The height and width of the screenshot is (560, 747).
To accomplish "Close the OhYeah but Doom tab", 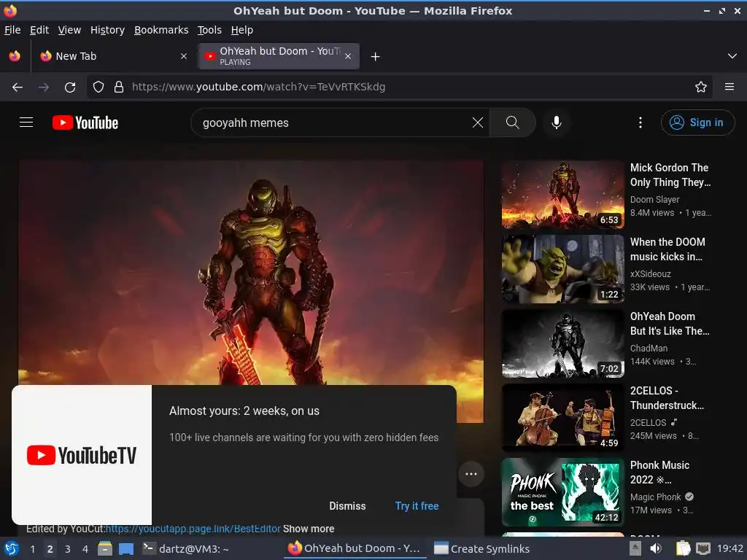I will coord(348,56).
